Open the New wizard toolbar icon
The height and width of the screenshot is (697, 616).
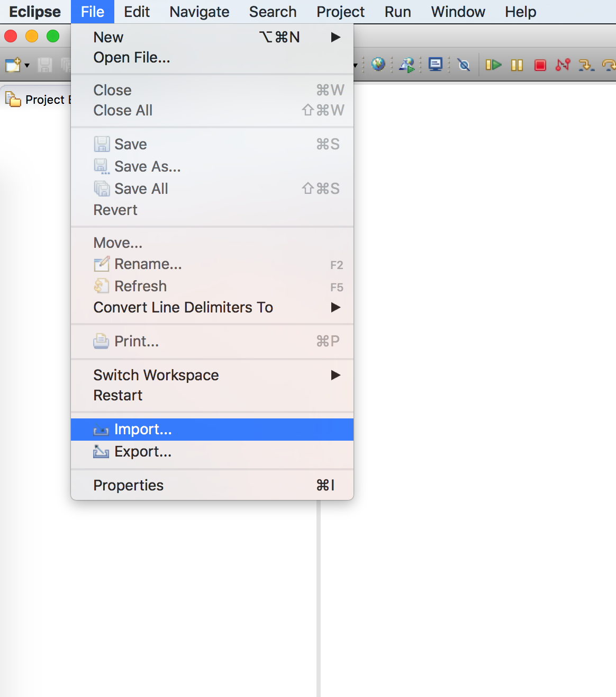coord(13,65)
